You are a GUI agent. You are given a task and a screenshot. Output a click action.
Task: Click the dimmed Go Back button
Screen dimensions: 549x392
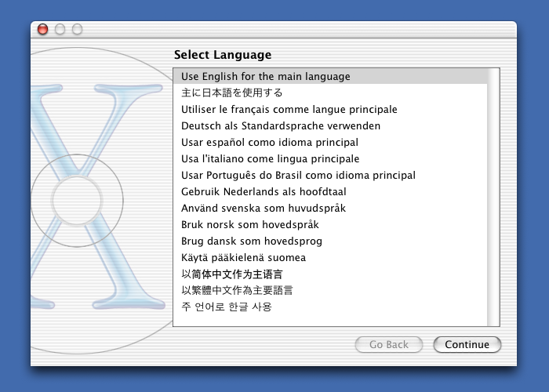389,344
